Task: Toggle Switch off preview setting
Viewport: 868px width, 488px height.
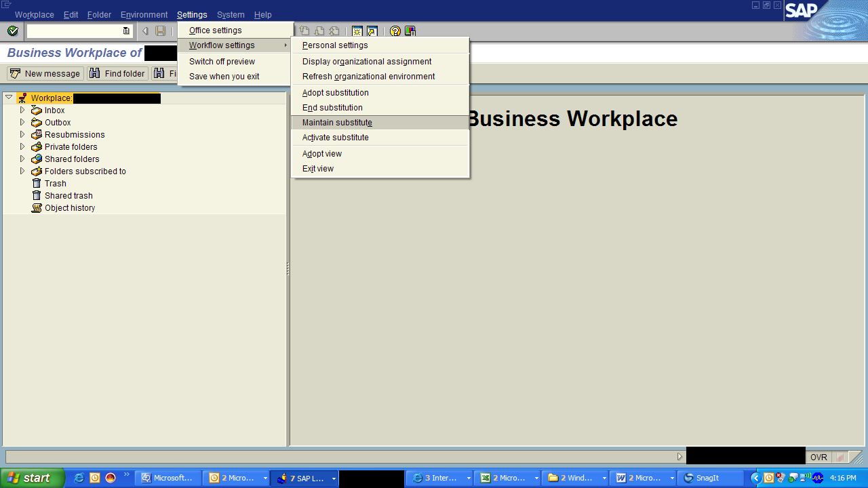Action: point(221,61)
